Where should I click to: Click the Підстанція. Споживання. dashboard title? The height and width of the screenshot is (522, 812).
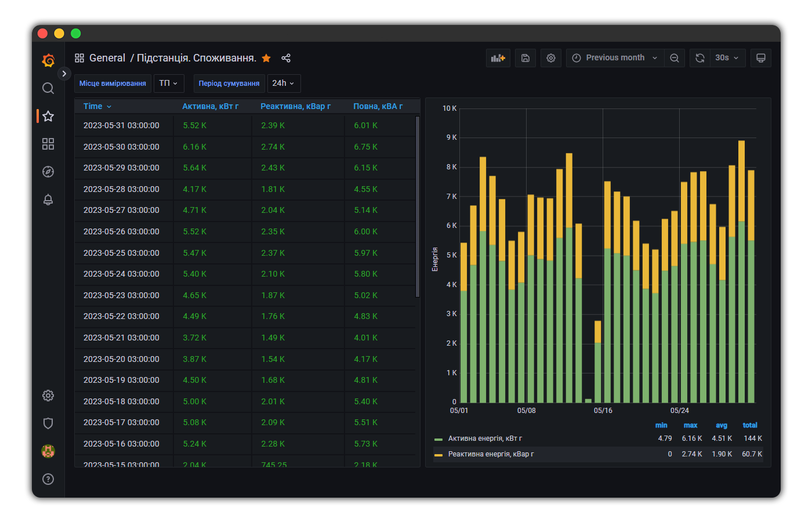click(197, 58)
